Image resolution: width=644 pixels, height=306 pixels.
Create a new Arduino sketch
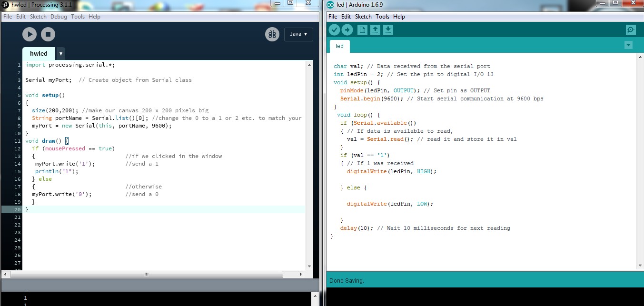pyautogui.click(x=362, y=30)
